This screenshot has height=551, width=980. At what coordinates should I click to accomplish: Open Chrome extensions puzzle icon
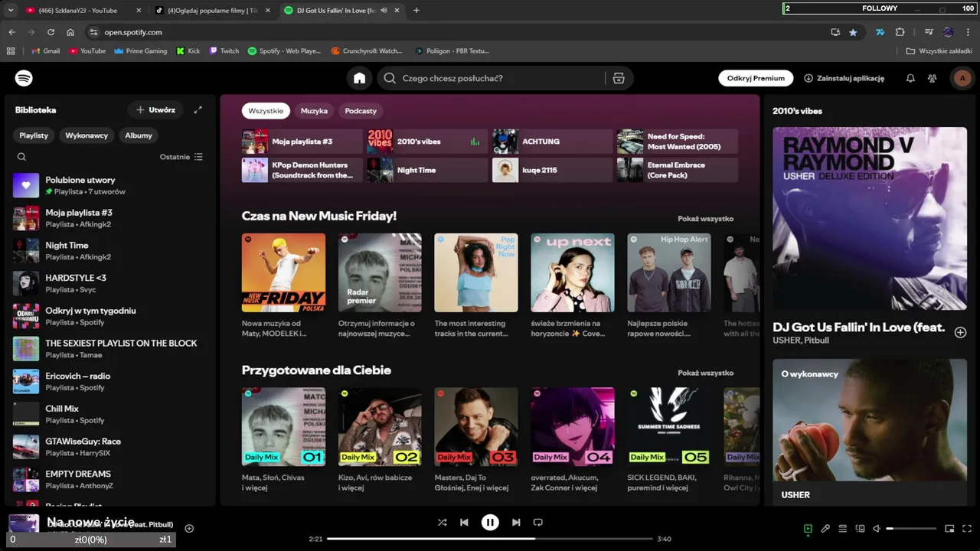pos(900,32)
